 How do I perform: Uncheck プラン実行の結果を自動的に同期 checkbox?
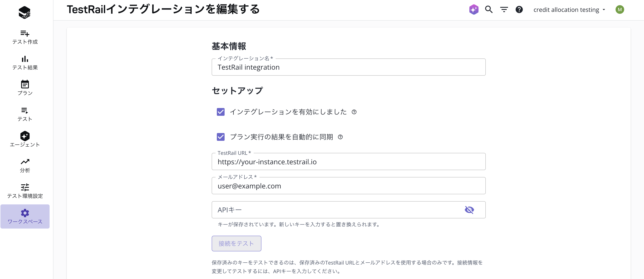221,137
